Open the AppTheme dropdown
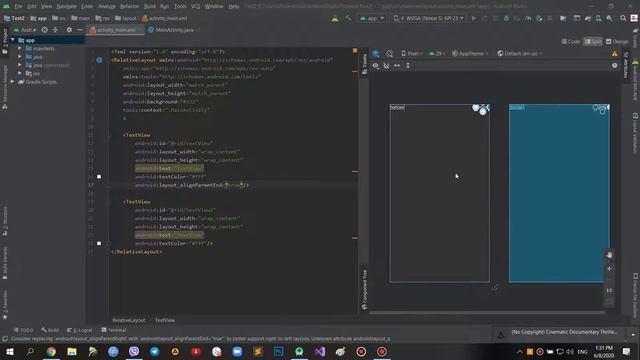Viewport: 640px width, 360px height. click(470, 53)
